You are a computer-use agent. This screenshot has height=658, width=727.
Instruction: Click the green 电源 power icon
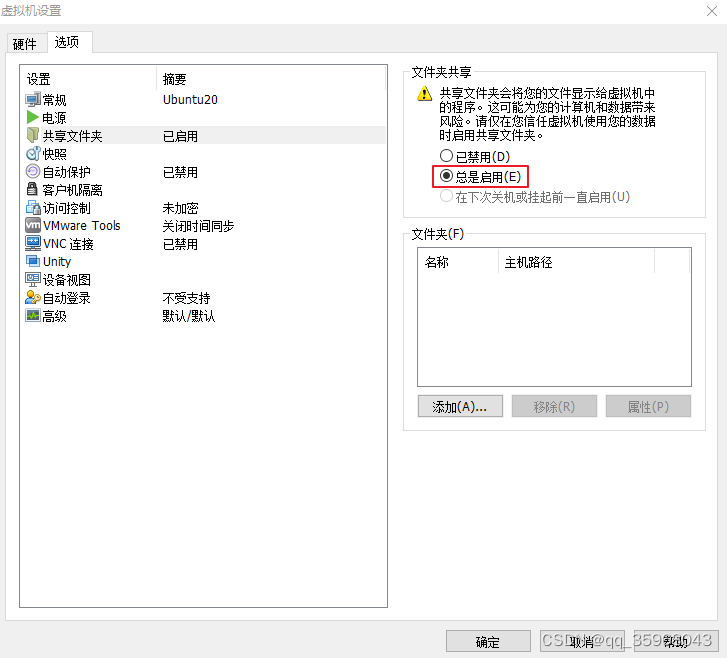click(33, 117)
